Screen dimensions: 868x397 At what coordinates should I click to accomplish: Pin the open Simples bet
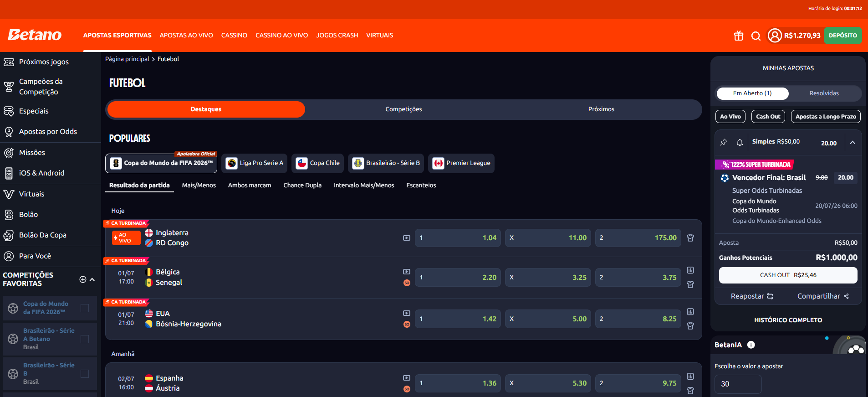[x=723, y=142]
